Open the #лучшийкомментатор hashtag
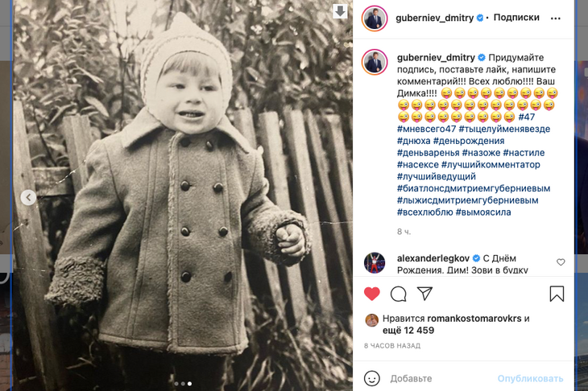Image resolution: width=588 pixels, height=391 pixels. coord(491,164)
